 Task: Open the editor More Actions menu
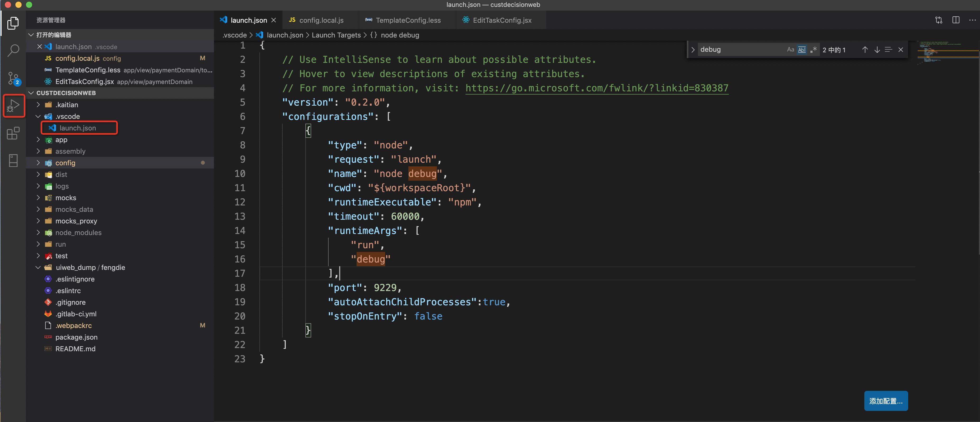coord(972,20)
